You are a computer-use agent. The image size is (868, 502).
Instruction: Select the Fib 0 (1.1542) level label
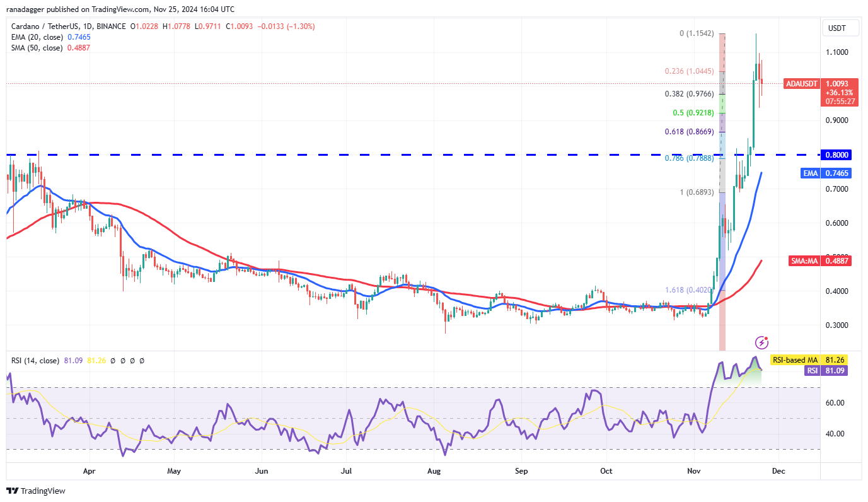click(x=697, y=33)
